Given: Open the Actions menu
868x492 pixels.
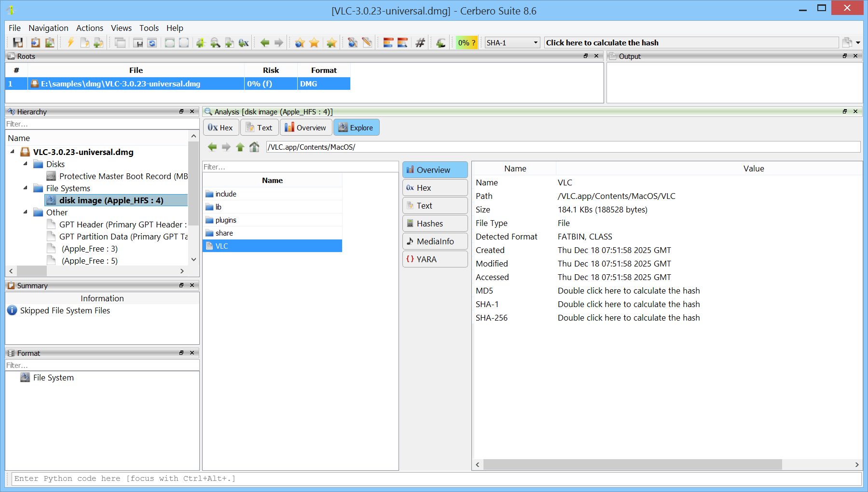Looking at the screenshot, I should 89,28.
